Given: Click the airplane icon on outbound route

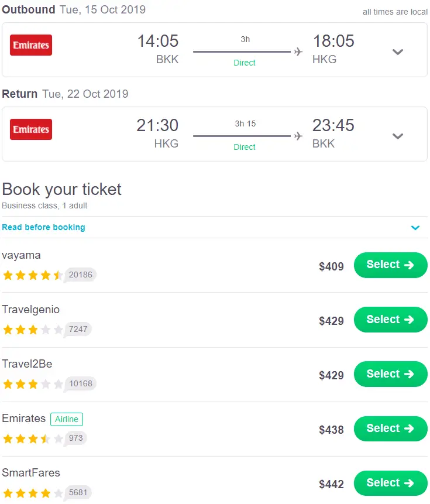Looking at the screenshot, I should coord(298,52).
